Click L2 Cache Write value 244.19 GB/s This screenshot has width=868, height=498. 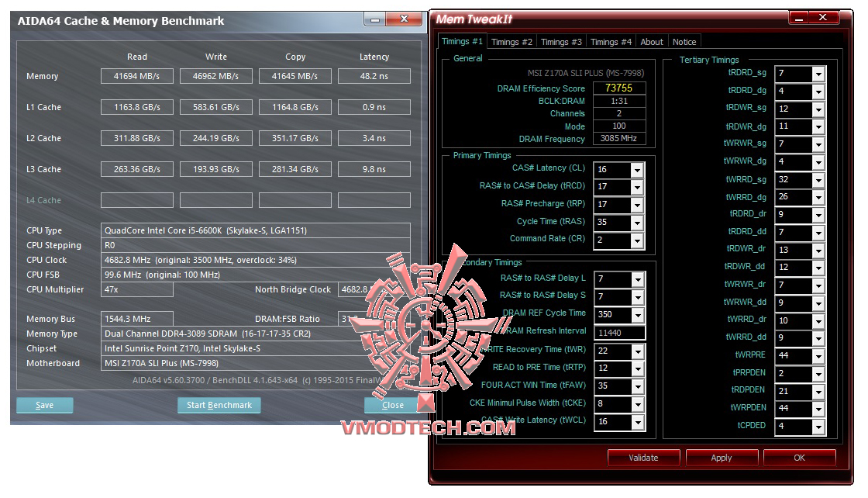tap(216, 138)
